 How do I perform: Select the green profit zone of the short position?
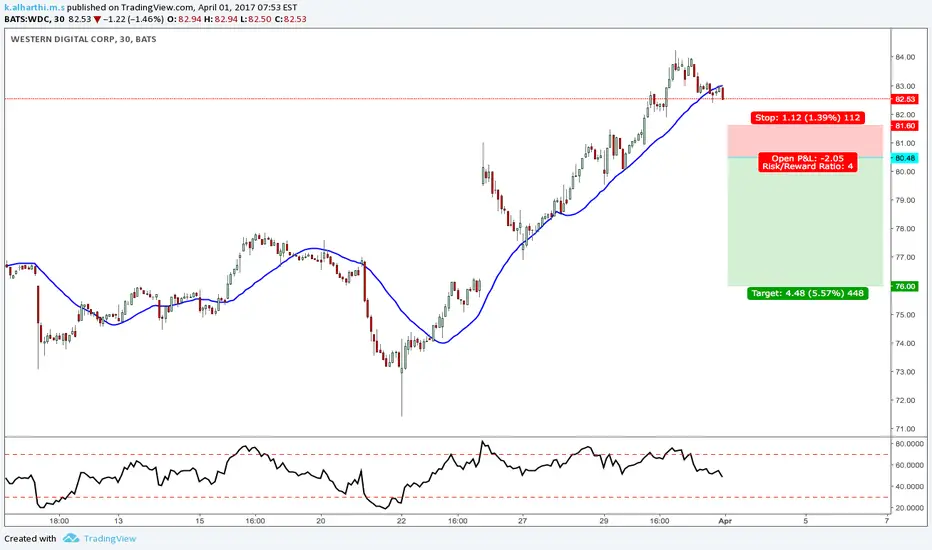[x=805, y=222]
